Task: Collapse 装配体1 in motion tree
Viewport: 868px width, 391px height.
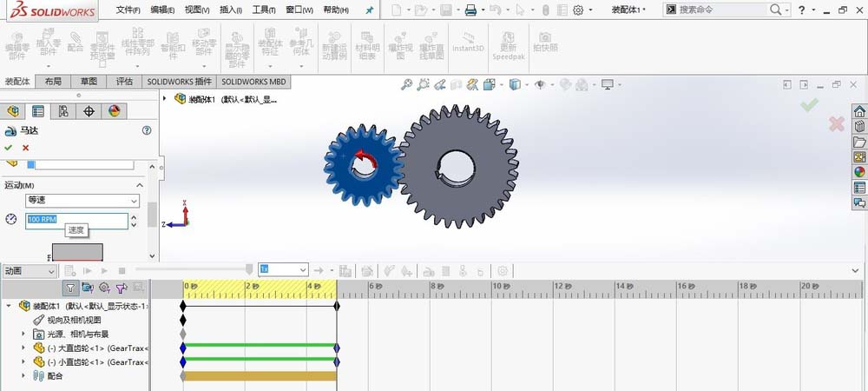Action: [x=9, y=306]
